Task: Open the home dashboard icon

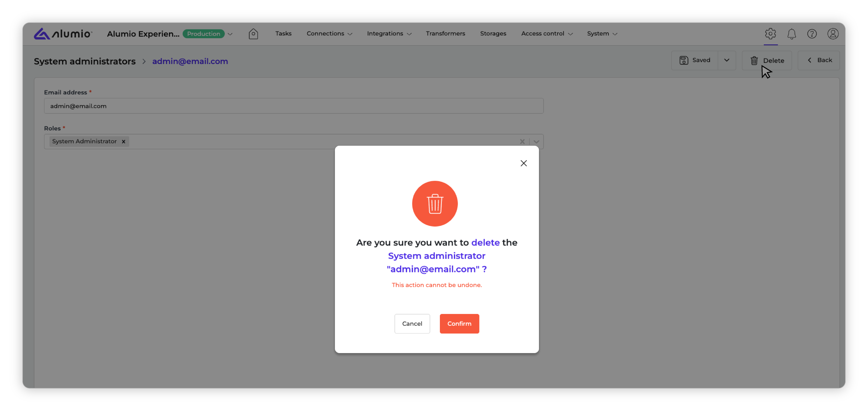Action: (x=253, y=34)
